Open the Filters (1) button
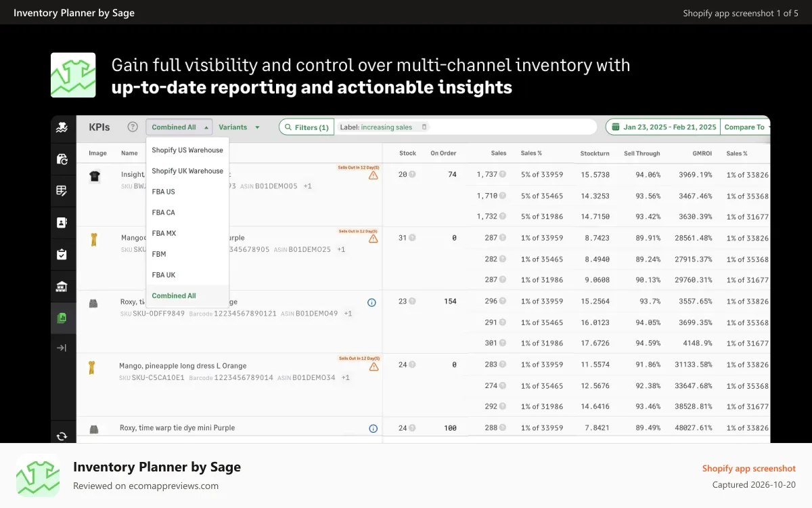The height and width of the screenshot is (508, 812). 307,127
